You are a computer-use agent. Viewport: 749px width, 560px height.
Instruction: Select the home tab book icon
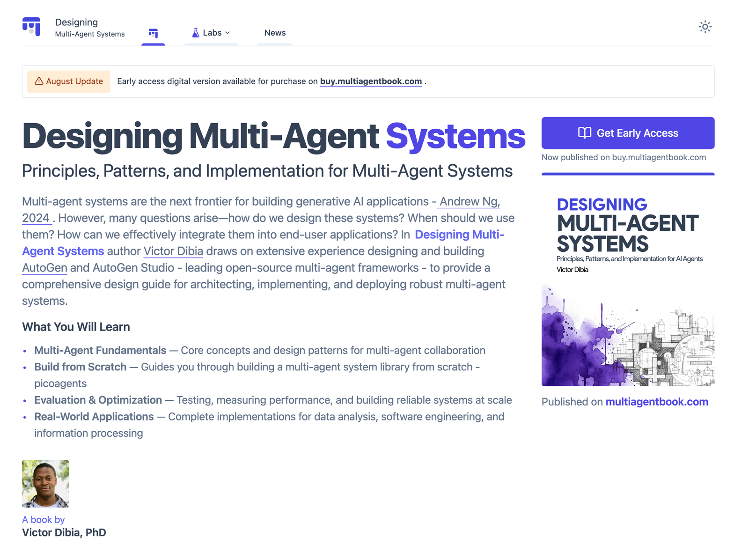tap(153, 33)
